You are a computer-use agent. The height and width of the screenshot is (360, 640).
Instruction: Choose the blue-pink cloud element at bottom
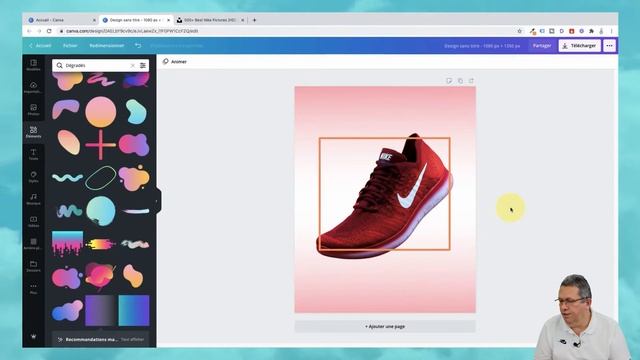pyautogui.click(x=67, y=311)
